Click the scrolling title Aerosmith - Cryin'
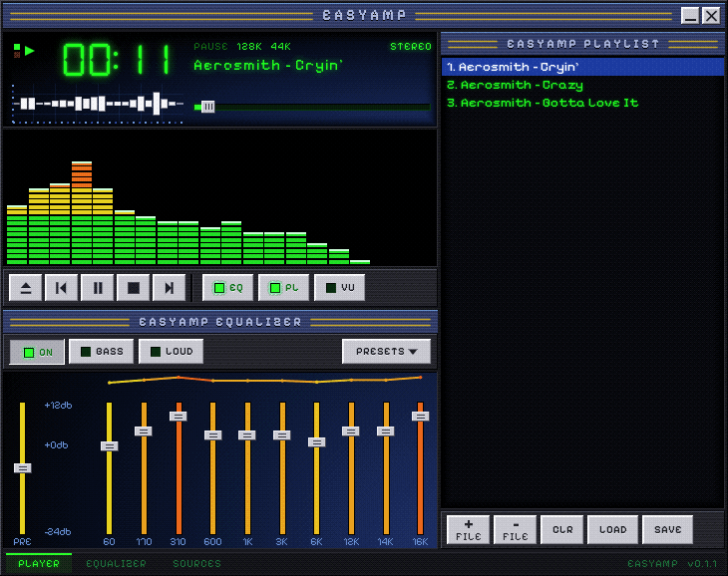This screenshot has height=576, width=728. [x=268, y=66]
